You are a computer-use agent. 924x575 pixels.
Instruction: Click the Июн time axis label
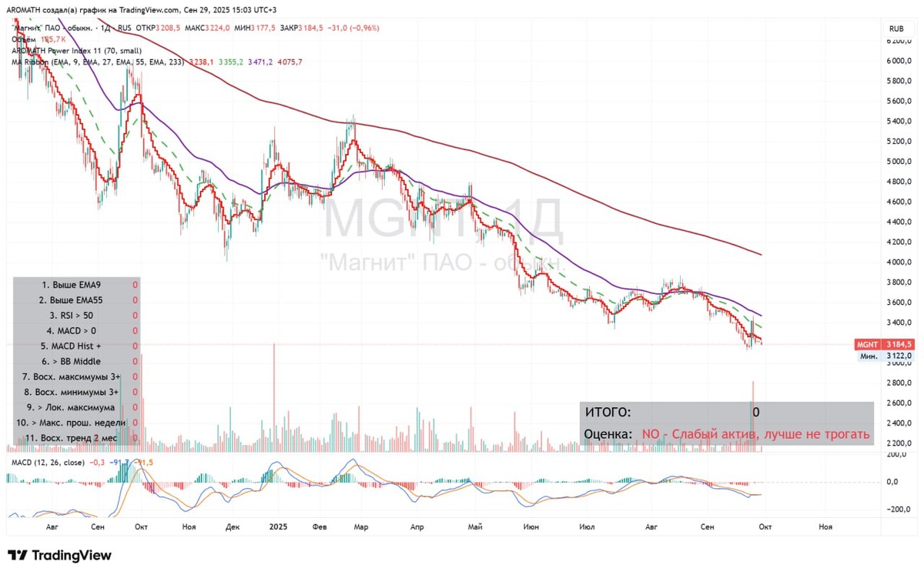531,527
